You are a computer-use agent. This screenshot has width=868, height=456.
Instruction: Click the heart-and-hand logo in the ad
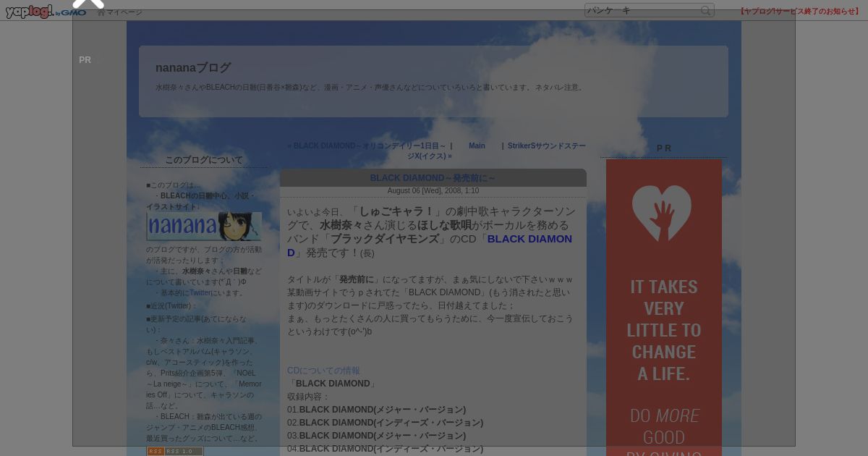point(662,214)
